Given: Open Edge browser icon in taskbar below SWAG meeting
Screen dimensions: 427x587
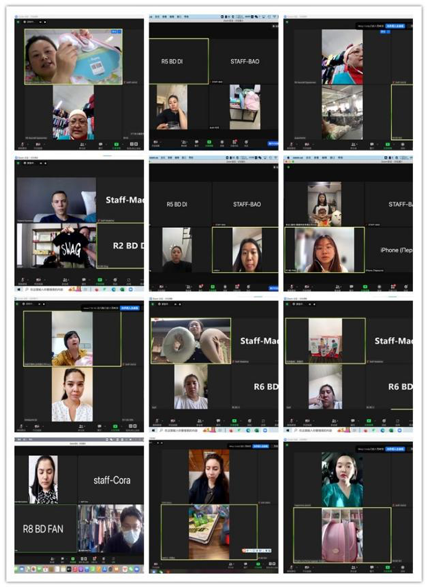Looking at the screenshot, I should 113,289.
